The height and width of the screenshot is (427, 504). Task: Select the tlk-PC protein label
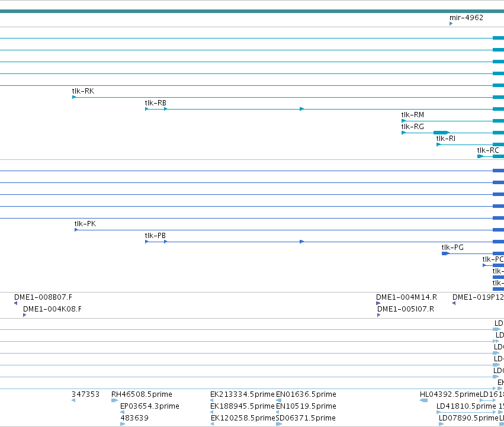(x=493, y=259)
